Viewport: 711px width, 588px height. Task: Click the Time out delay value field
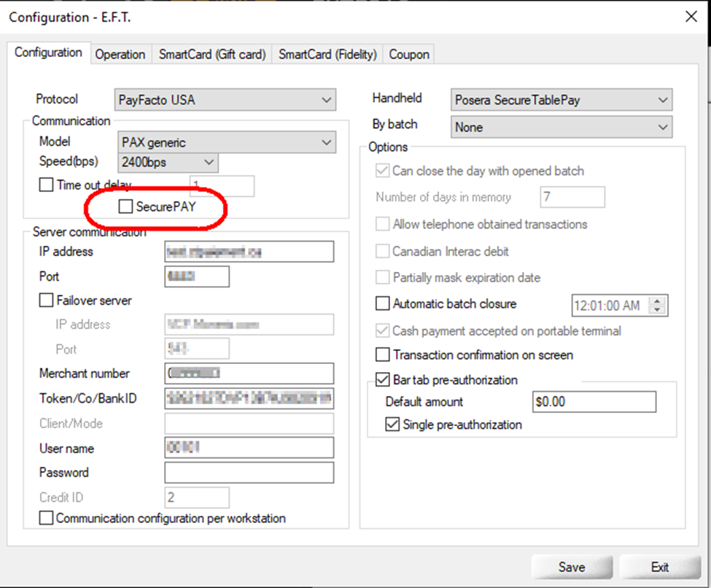(222, 186)
